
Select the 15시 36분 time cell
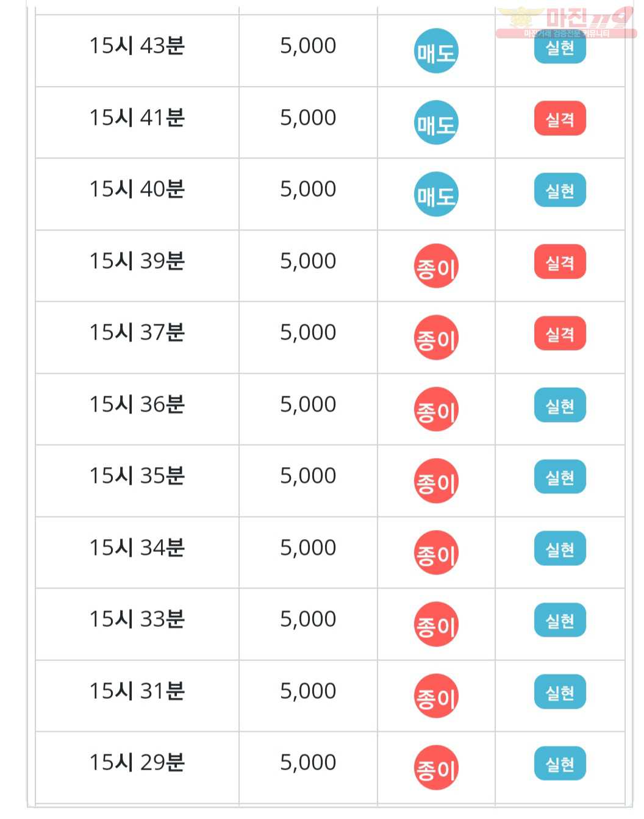[137, 409]
